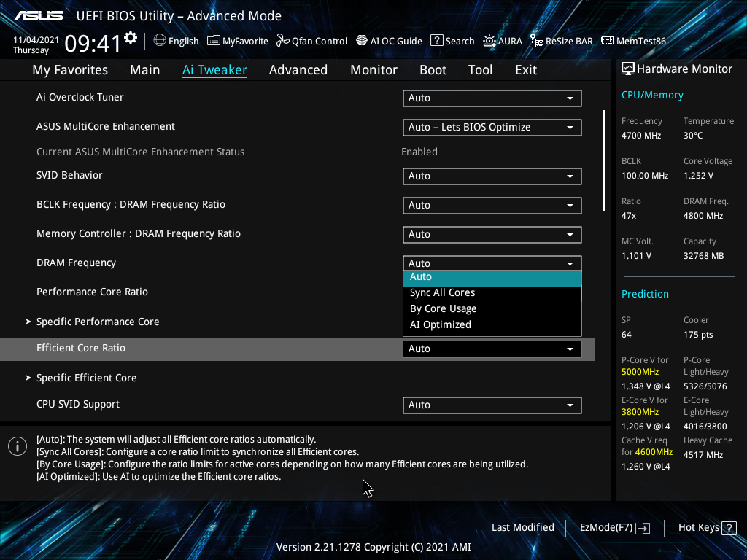
Task: Open AI OC Guide icon
Action: tap(362, 41)
